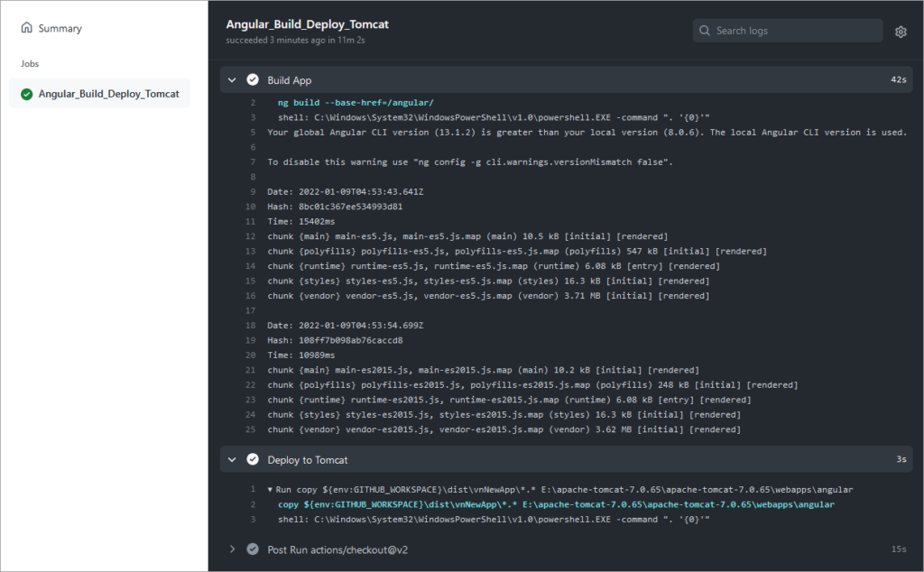Select Summary in the left sidebar
924x572 pixels.
click(x=60, y=28)
